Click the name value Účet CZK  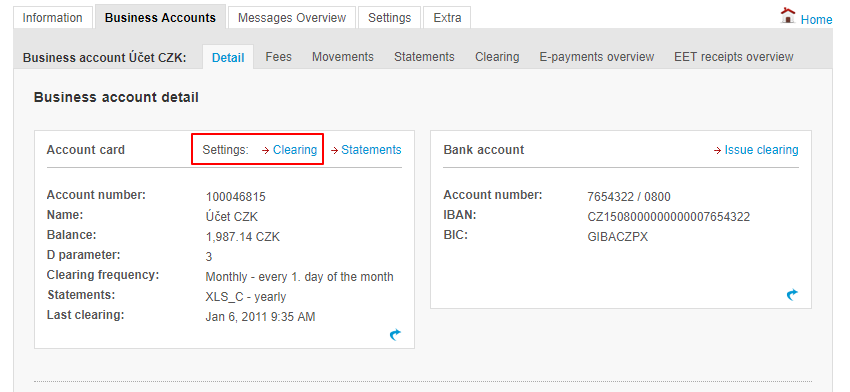pyautogui.click(x=231, y=217)
